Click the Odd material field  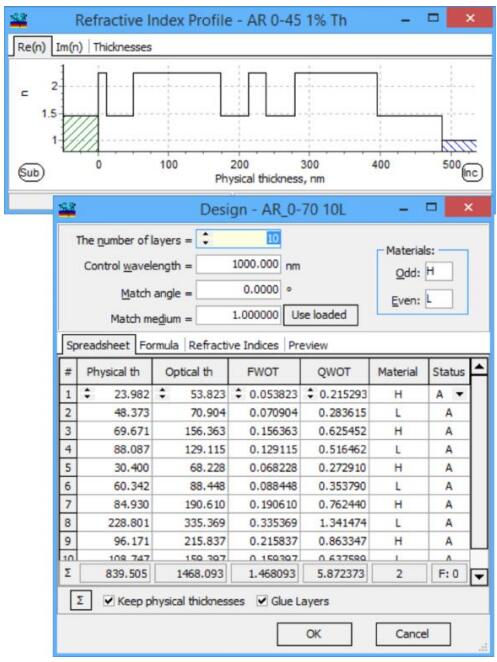[439, 271]
